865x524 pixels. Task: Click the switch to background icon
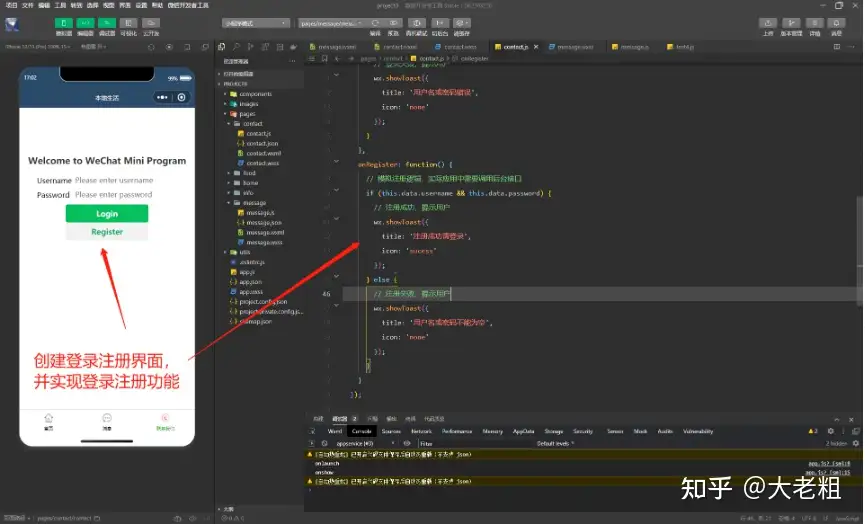[440, 23]
